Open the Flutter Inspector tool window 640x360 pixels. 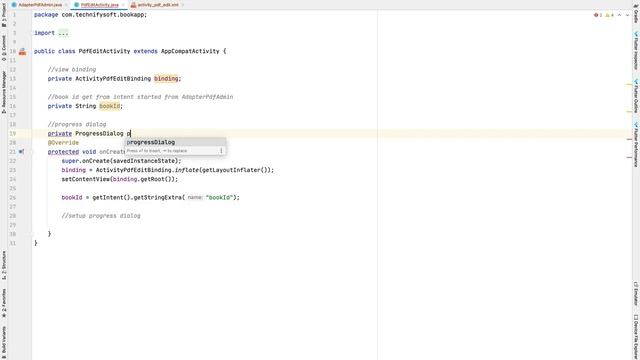(636, 51)
